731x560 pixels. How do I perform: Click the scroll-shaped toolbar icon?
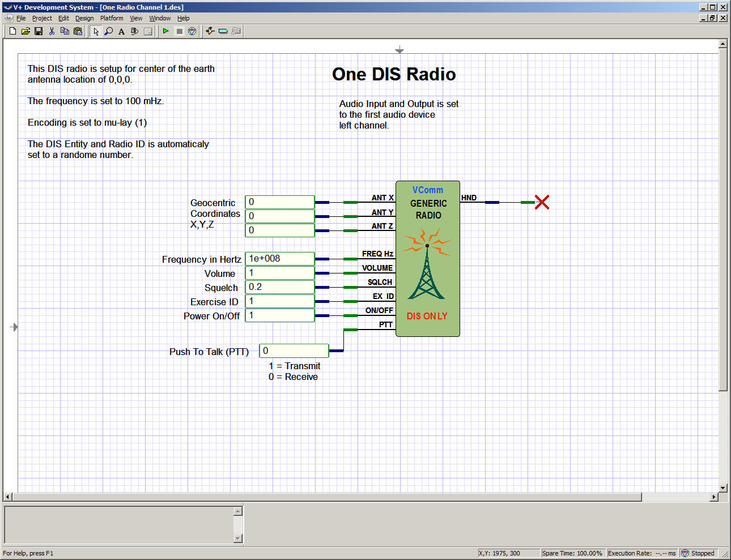pos(134,31)
